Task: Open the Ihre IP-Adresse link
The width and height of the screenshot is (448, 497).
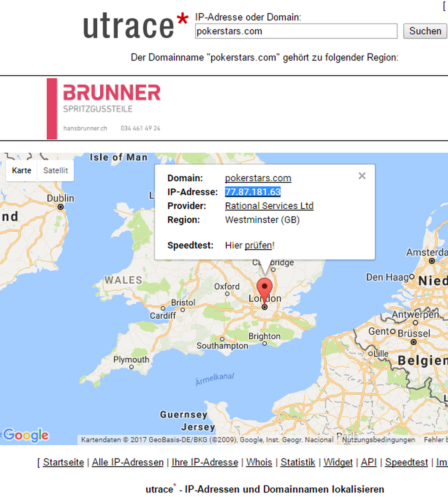Action: [x=205, y=462]
